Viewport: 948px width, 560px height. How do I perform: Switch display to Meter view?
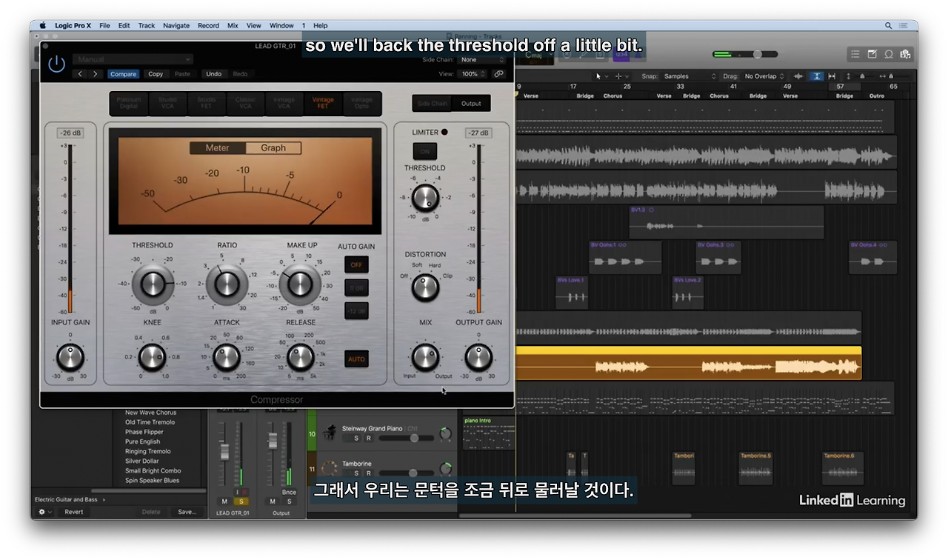coord(217,148)
